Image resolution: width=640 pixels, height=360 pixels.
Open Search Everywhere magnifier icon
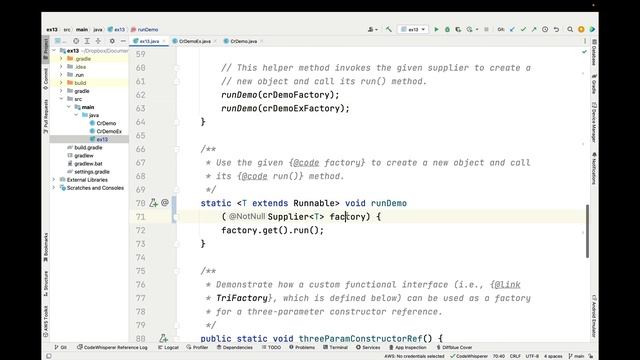570,29
